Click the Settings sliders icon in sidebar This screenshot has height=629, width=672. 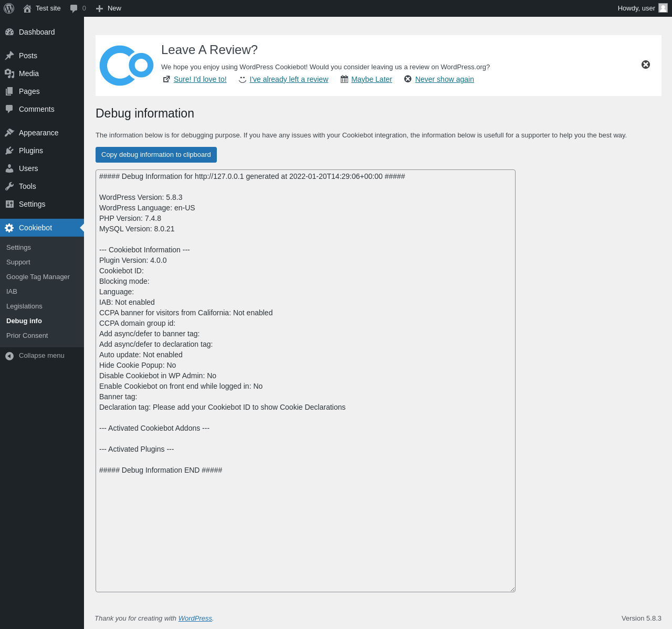pyautogui.click(x=9, y=204)
